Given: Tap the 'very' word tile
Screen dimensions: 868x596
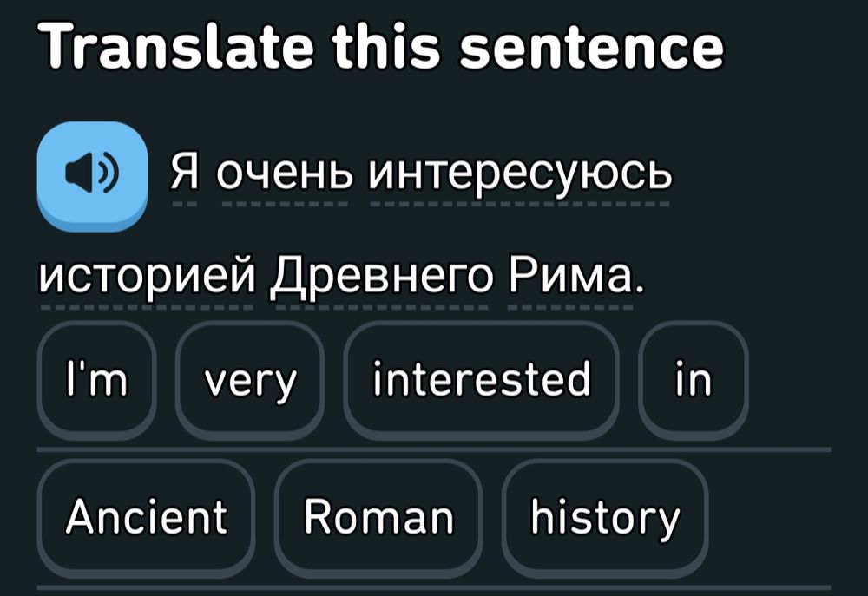Looking at the screenshot, I should pyautogui.click(x=249, y=379).
